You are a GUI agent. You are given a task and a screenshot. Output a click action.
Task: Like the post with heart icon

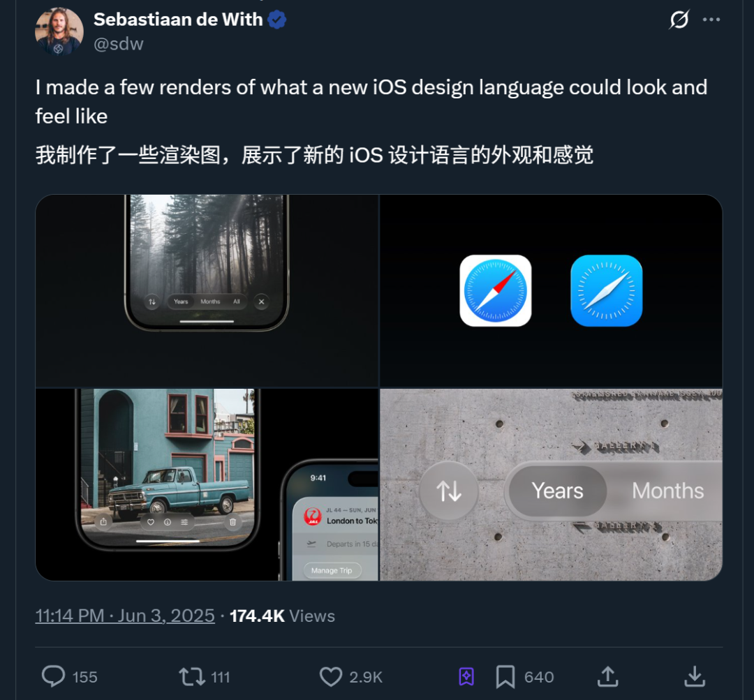point(331,676)
